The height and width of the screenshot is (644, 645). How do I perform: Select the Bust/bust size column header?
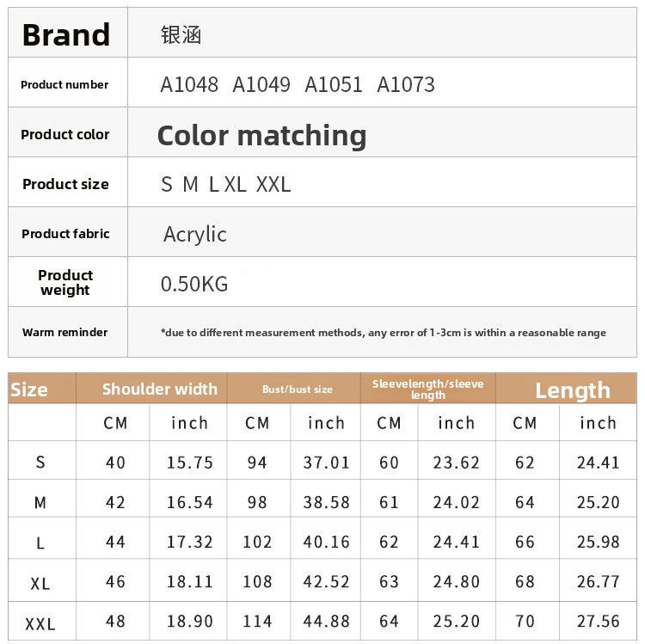click(298, 389)
